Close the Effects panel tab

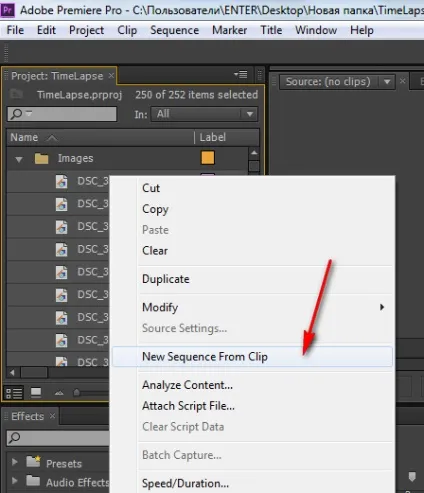(52, 416)
